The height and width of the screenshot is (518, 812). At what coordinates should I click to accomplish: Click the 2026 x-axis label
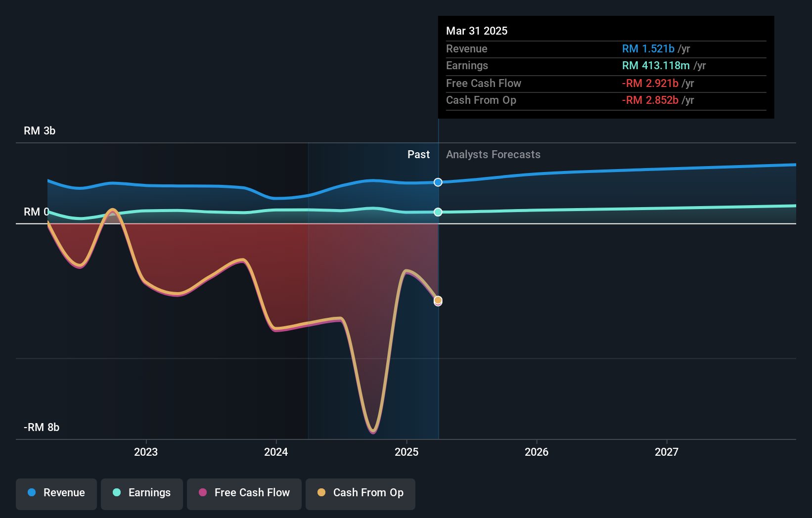[537, 452]
